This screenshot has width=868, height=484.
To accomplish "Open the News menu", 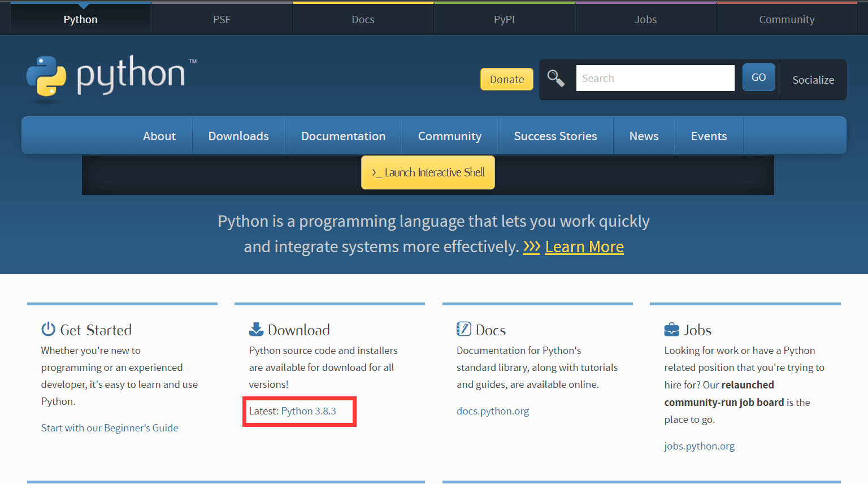I will coord(644,136).
